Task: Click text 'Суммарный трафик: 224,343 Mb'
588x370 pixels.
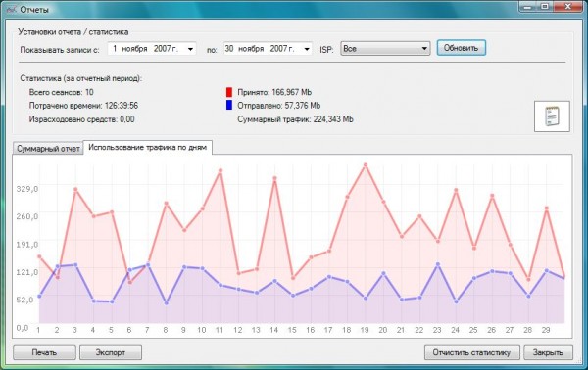Action: coord(296,119)
